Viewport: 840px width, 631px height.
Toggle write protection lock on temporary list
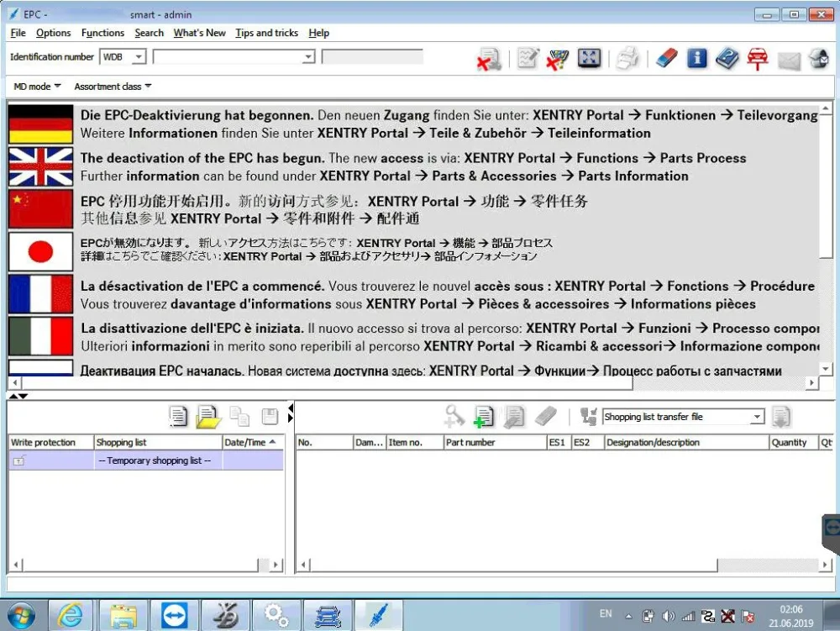click(x=19, y=460)
